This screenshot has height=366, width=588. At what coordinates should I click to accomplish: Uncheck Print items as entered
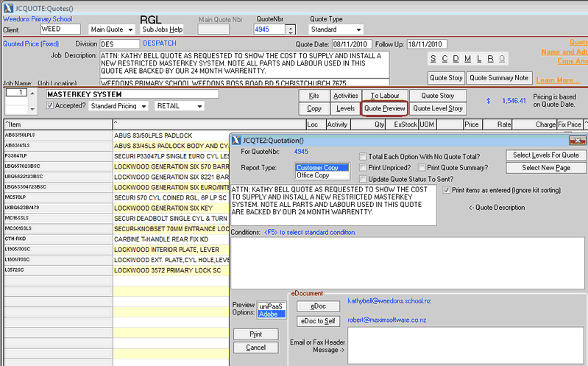click(446, 190)
